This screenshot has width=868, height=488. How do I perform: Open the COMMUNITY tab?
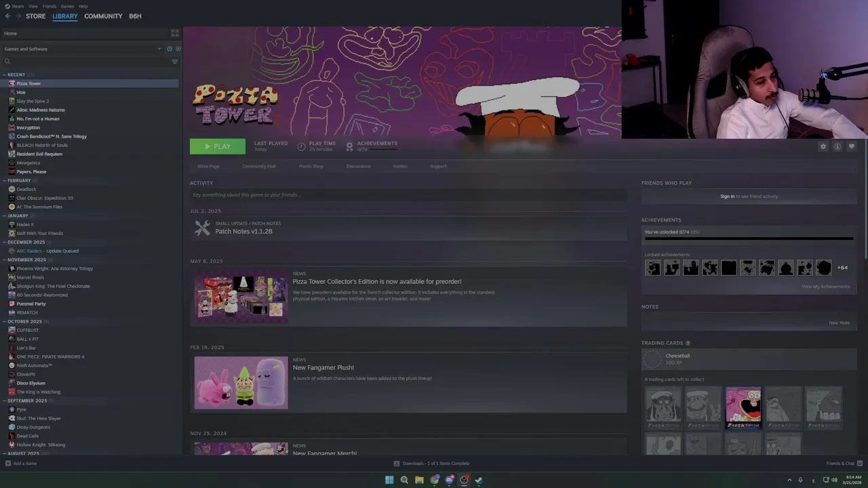point(103,16)
